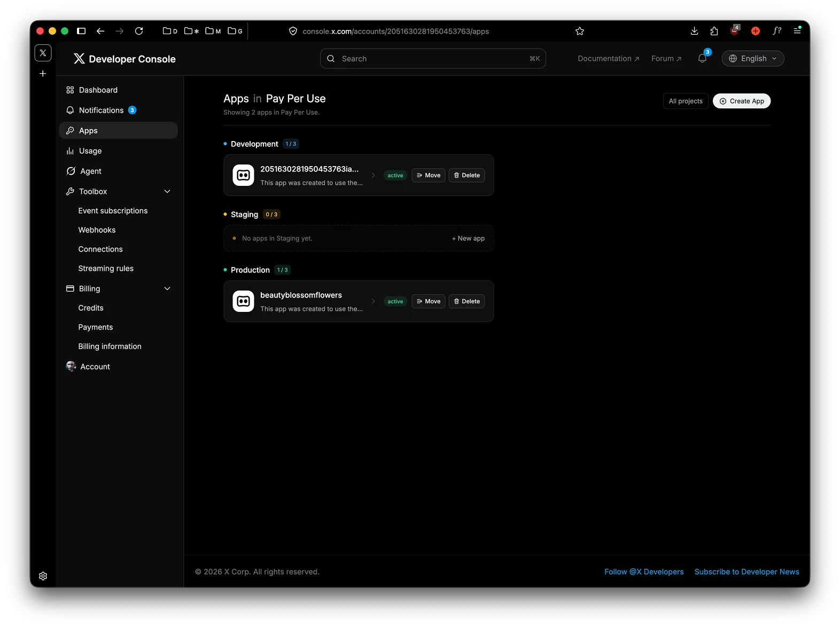
Task: Open Billing information in sidebar
Action: (x=110, y=346)
